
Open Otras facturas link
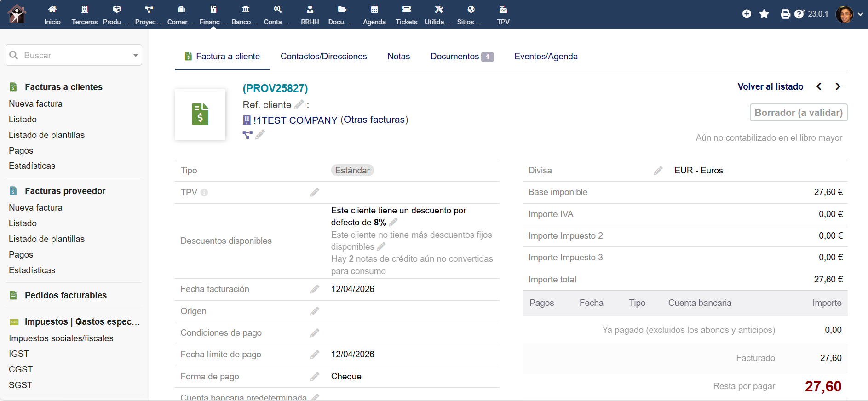(x=374, y=120)
